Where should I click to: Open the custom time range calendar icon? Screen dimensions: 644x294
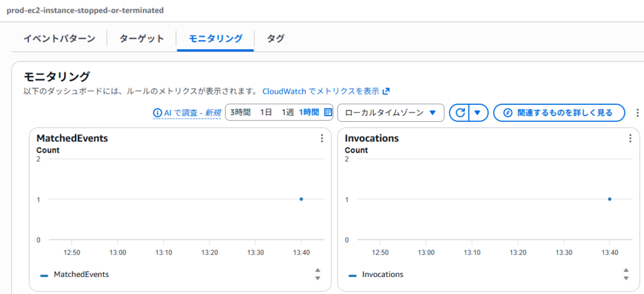pyautogui.click(x=328, y=112)
